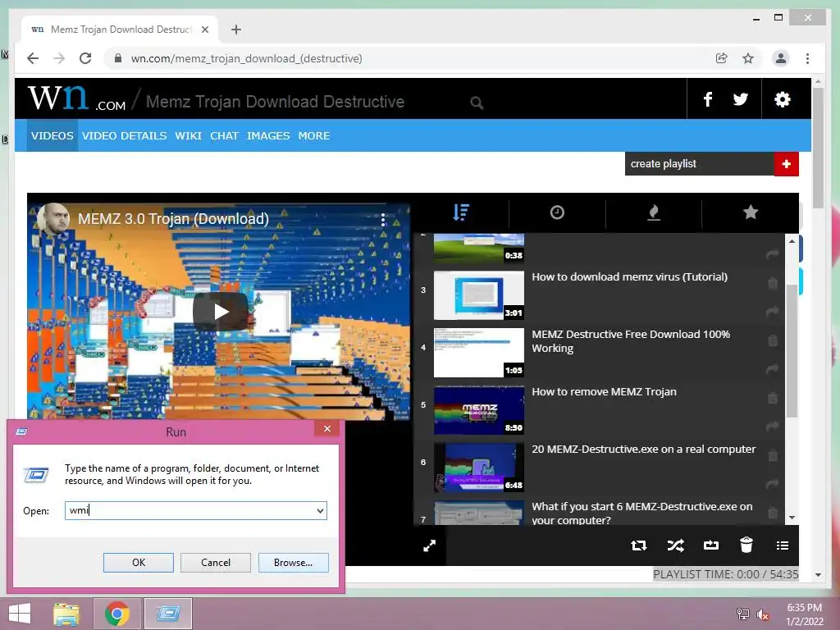Click Chrome icon in the taskbar

click(x=117, y=614)
